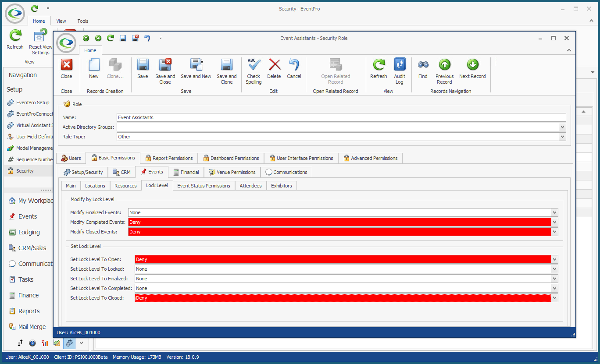Screen dimensions: 600x364
Task: Open Modify Finalized Events dropdown
Action: [554, 212]
